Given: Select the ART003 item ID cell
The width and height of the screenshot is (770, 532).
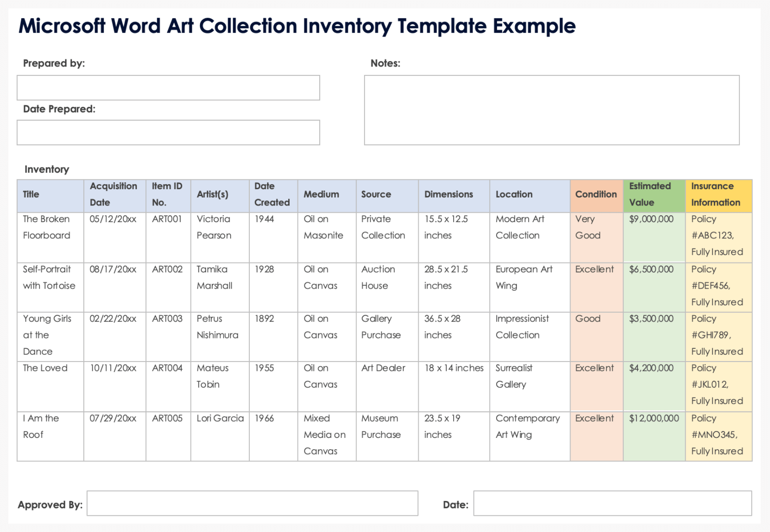Looking at the screenshot, I should (x=167, y=319).
